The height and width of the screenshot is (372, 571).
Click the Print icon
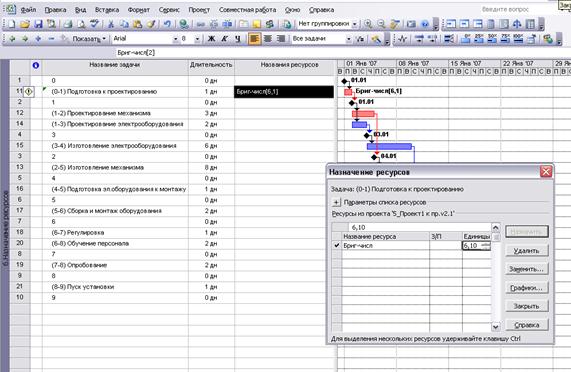coord(68,24)
